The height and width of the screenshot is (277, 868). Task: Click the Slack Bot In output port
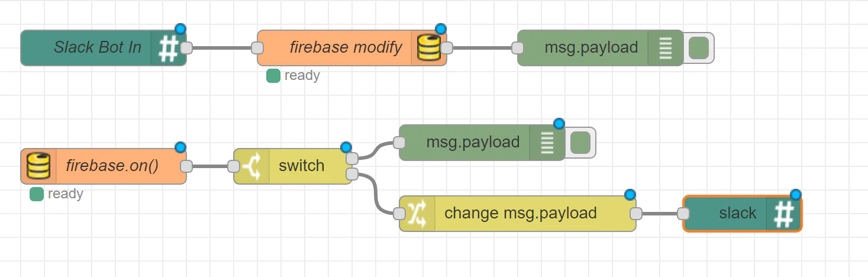click(186, 48)
